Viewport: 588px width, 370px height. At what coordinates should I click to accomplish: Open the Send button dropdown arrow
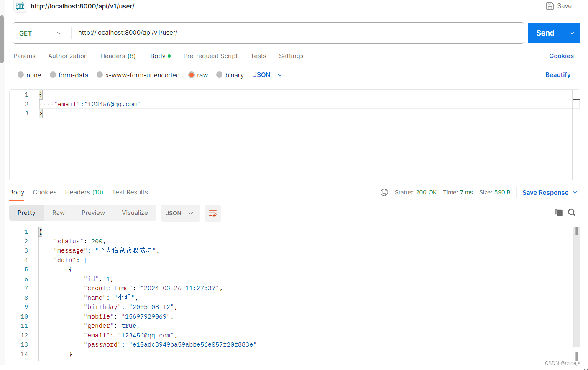(x=571, y=33)
